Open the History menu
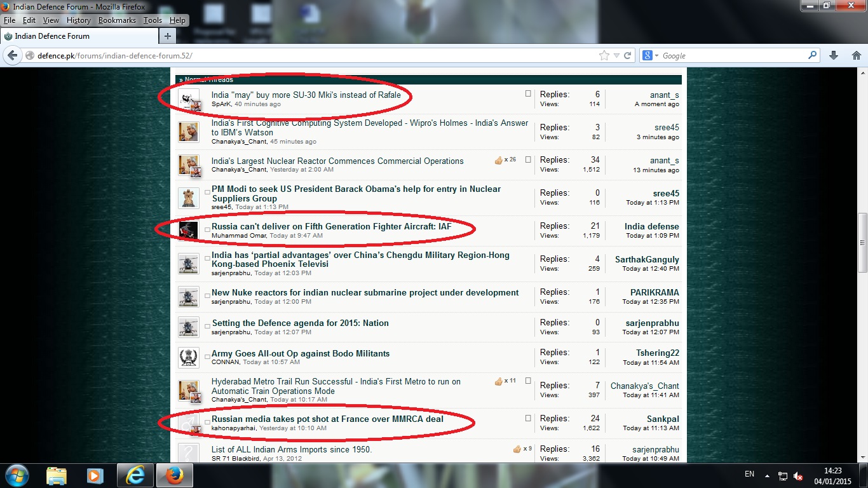The height and width of the screenshot is (488, 868). [79, 20]
